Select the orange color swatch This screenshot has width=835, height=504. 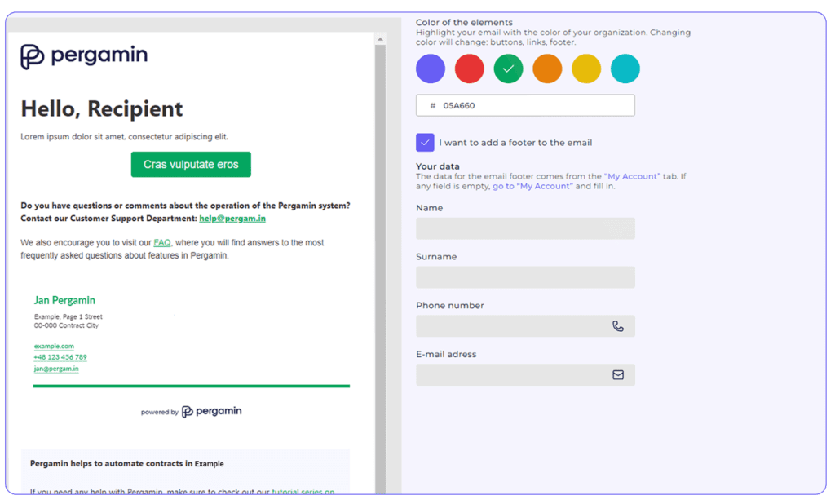[x=547, y=69]
